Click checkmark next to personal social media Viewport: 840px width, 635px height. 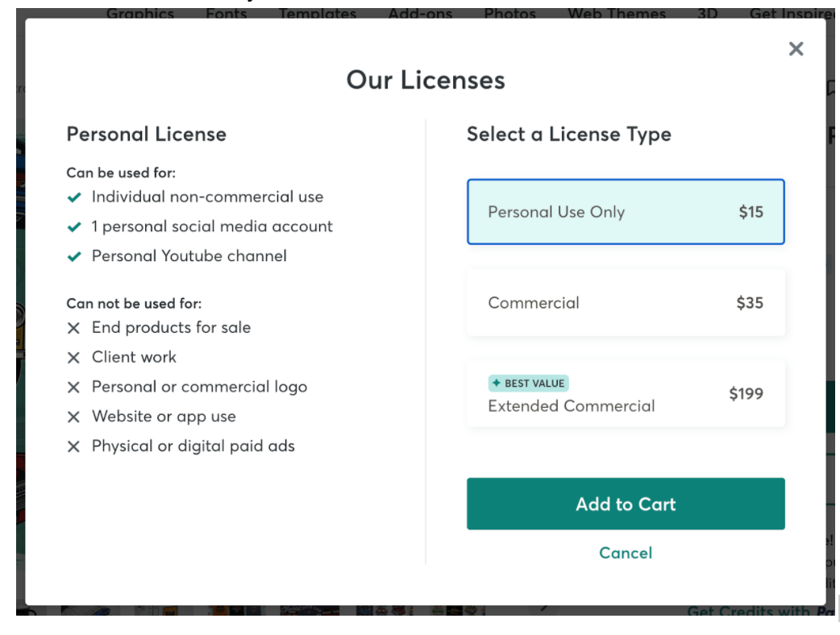click(x=74, y=227)
